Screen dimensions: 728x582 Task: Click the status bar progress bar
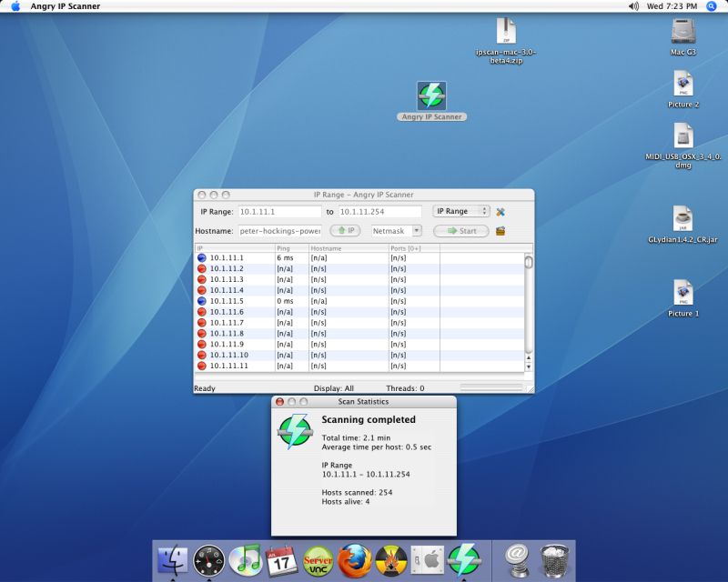click(491, 387)
